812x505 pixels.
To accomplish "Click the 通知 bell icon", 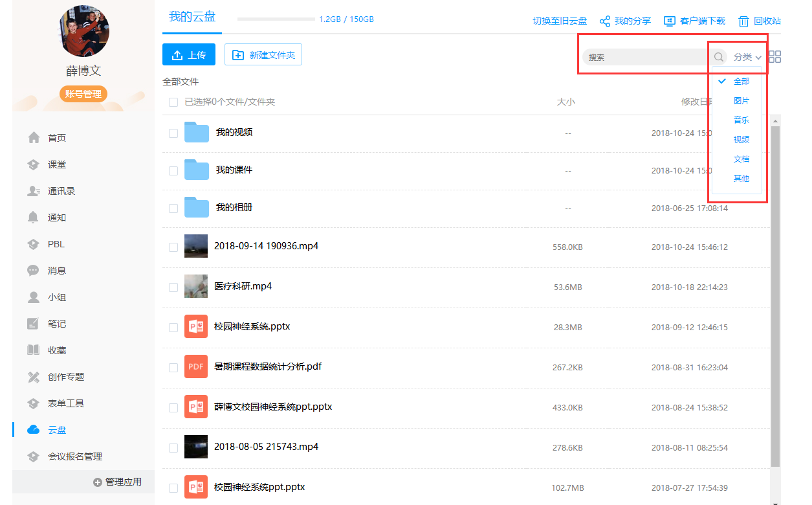I will [x=34, y=218].
